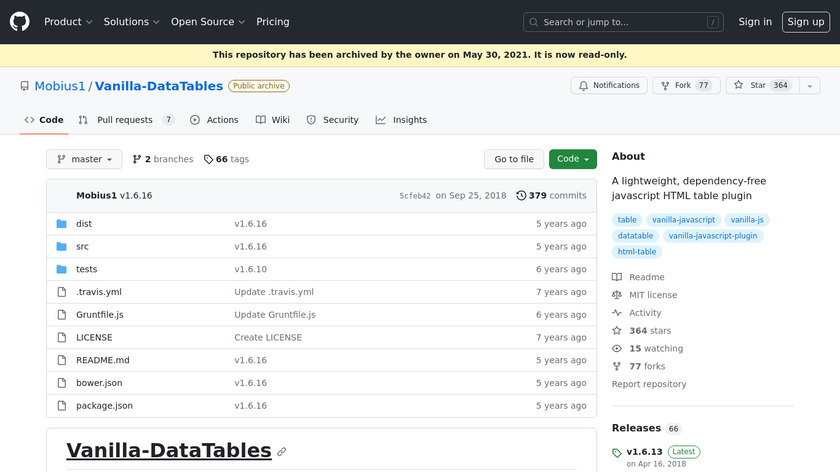This screenshot has width=840, height=472.
Task: Click the search magnifier icon
Action: 534,22
